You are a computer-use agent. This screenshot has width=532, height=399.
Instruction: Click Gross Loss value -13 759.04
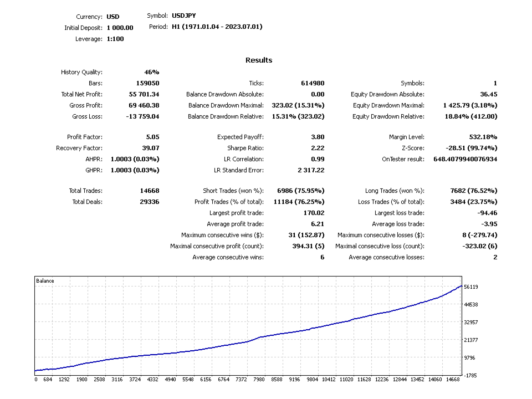pos(142,117)
